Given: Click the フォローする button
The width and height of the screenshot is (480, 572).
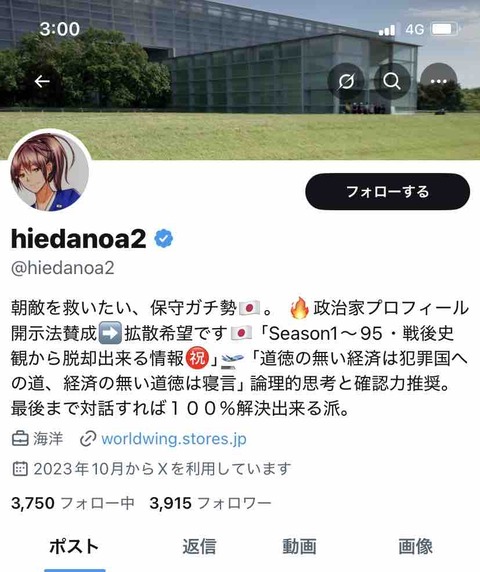Looking at the screenshot, I should [387, 192].
